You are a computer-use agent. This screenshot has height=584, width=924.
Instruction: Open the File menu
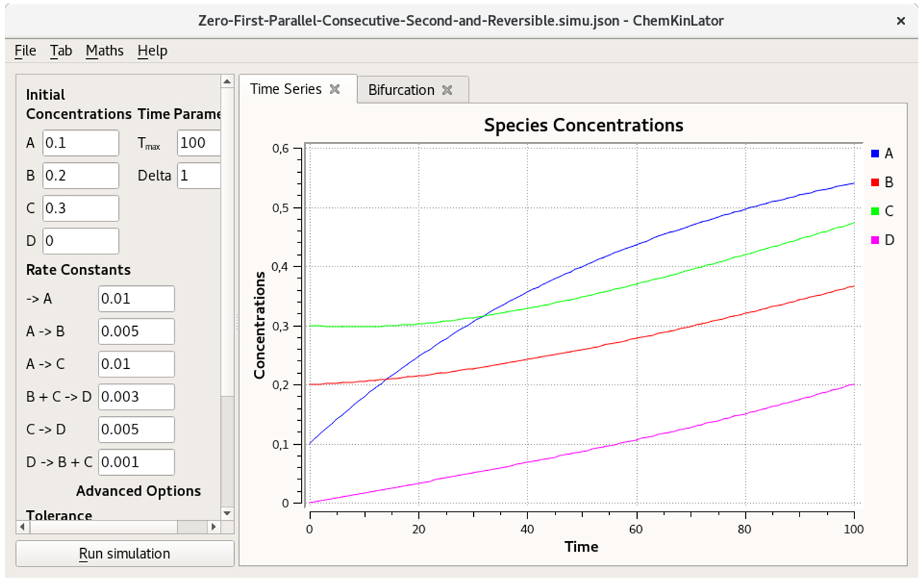click(25, 51)
